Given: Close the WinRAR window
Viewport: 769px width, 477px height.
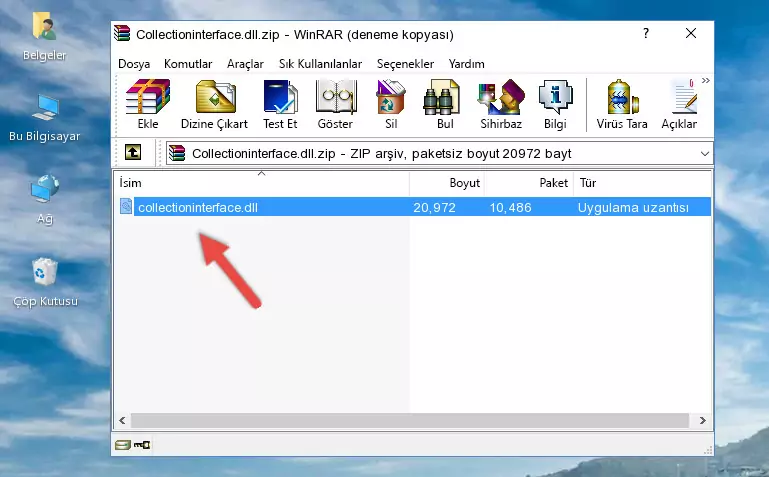Looking at the screenshot, I should point(691,33).
